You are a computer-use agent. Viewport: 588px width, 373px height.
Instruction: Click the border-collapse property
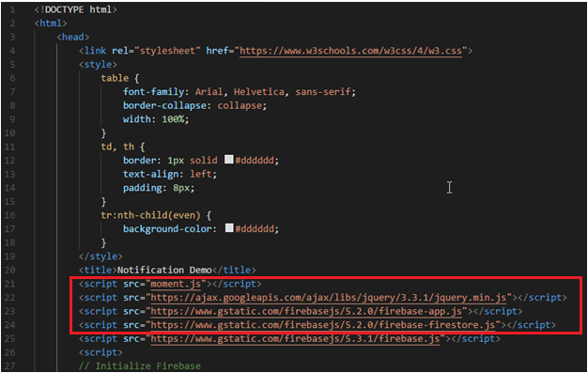tap(164, 105)
